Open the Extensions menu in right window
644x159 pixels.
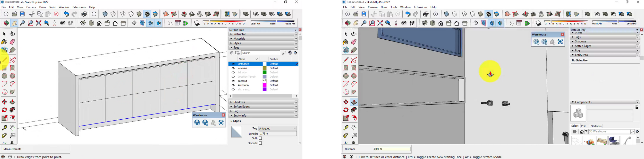point(420,7)
